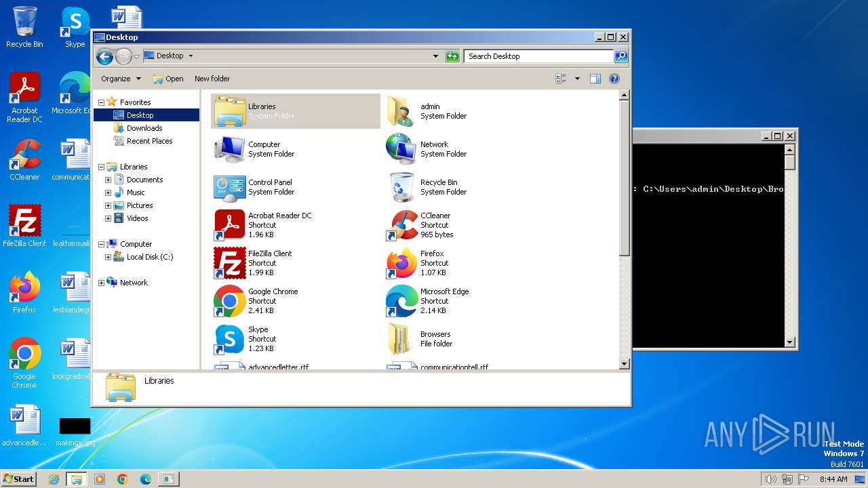Click the volume speaker tray icon

[770, 479]
